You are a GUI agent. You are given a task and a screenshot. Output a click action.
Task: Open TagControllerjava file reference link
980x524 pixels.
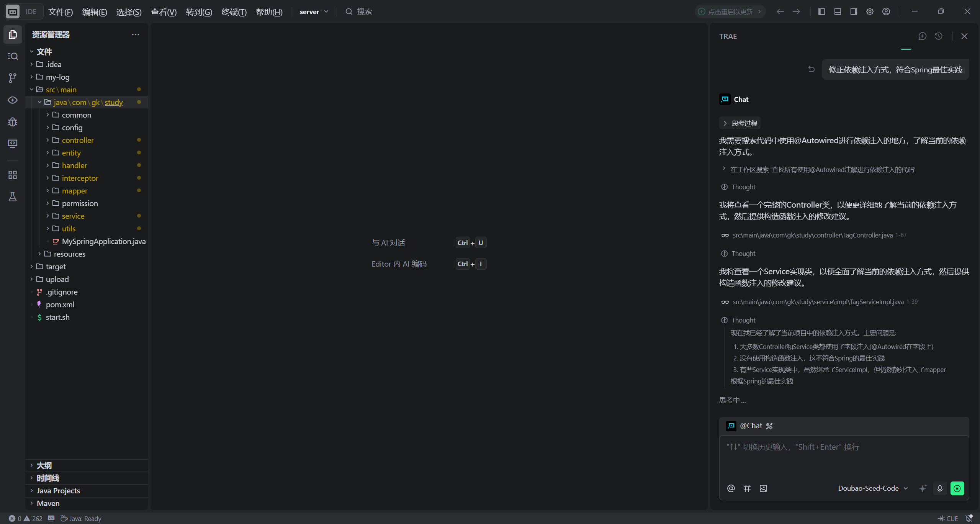pyautogui.click(x=812, y=235)
